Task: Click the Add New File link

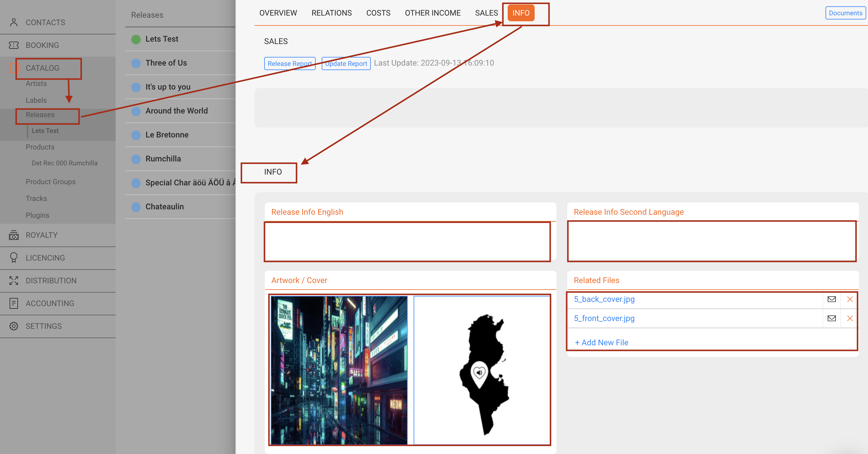Action: point(601,342)
